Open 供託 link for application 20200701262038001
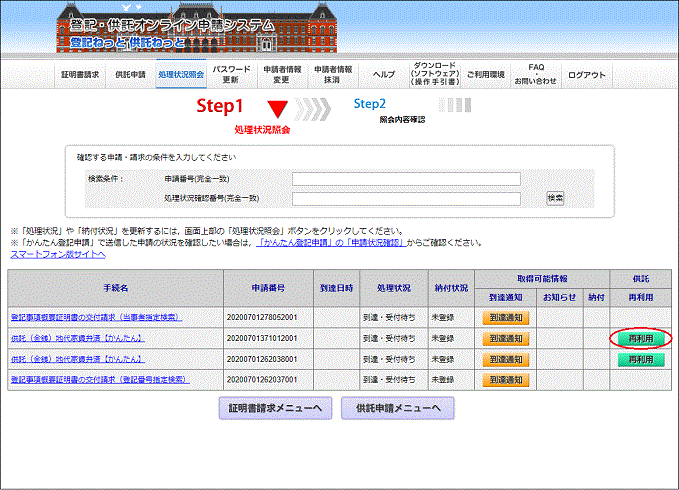This screenshot has width=679, height=490. click(x=78, y=359)
